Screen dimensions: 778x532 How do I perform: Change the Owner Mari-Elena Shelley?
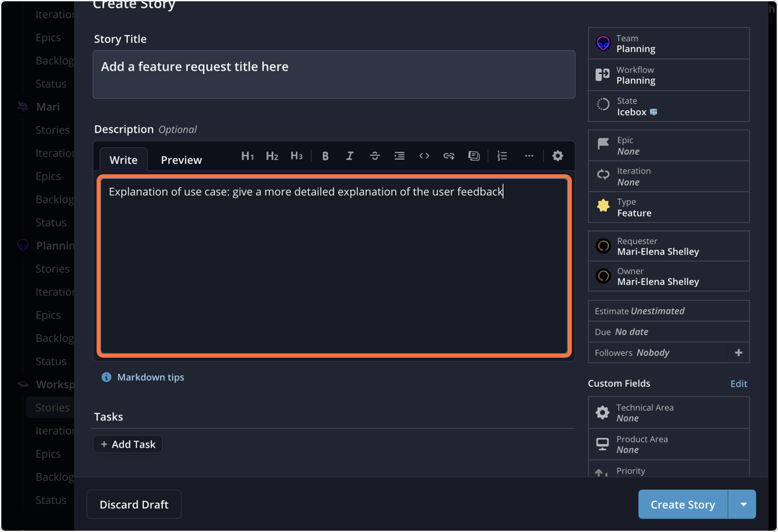[668, 276]
